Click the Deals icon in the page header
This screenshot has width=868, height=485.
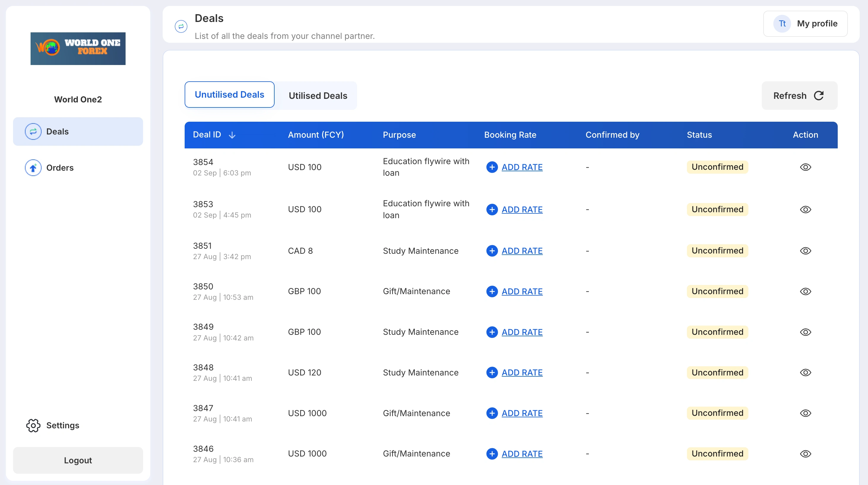tap(181, 26)
